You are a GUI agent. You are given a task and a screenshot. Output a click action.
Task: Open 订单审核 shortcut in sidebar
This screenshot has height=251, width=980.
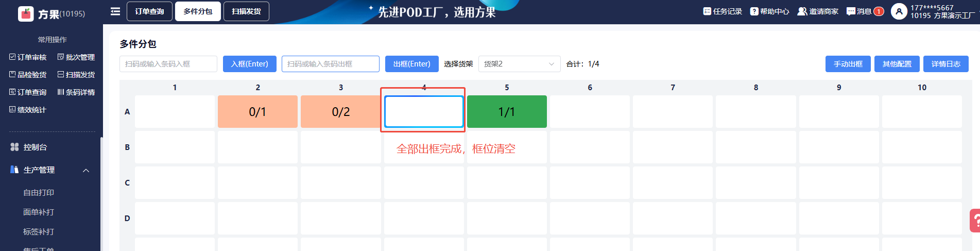click(x=28, y=57)
